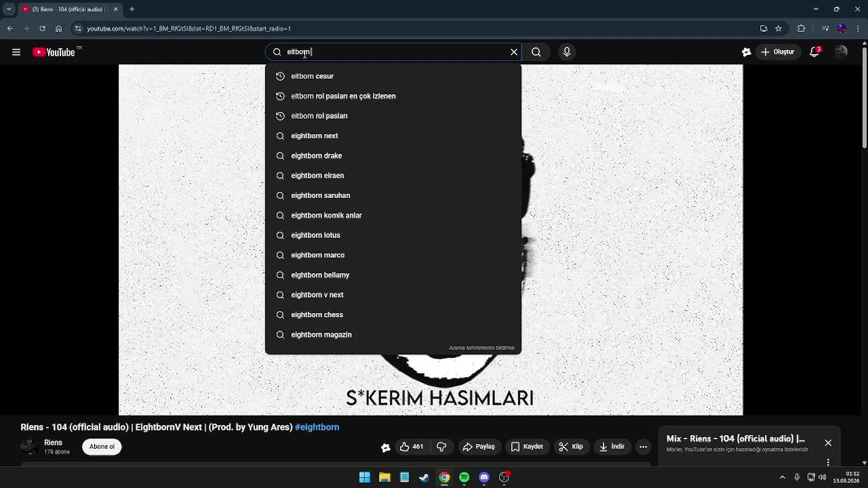Choose "eightborn marco" suggestion
This screenshot has width=868, height=488.
pos(393,255)
